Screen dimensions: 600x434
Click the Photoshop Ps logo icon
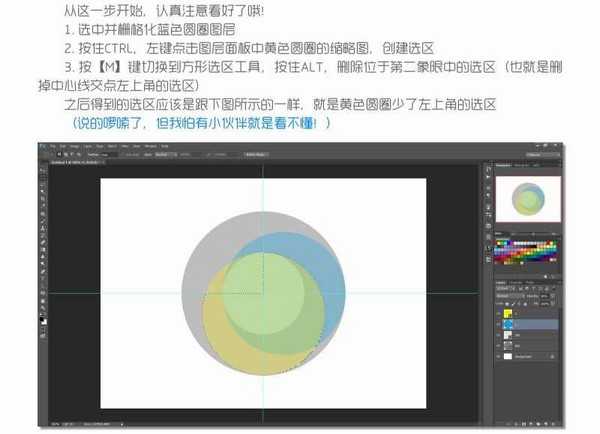click(42, 148)
